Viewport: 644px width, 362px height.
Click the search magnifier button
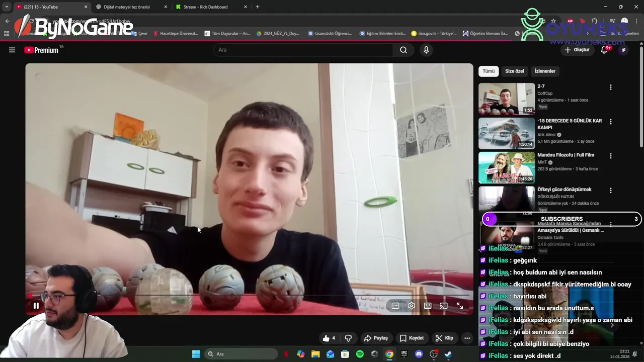pos(404,50)
